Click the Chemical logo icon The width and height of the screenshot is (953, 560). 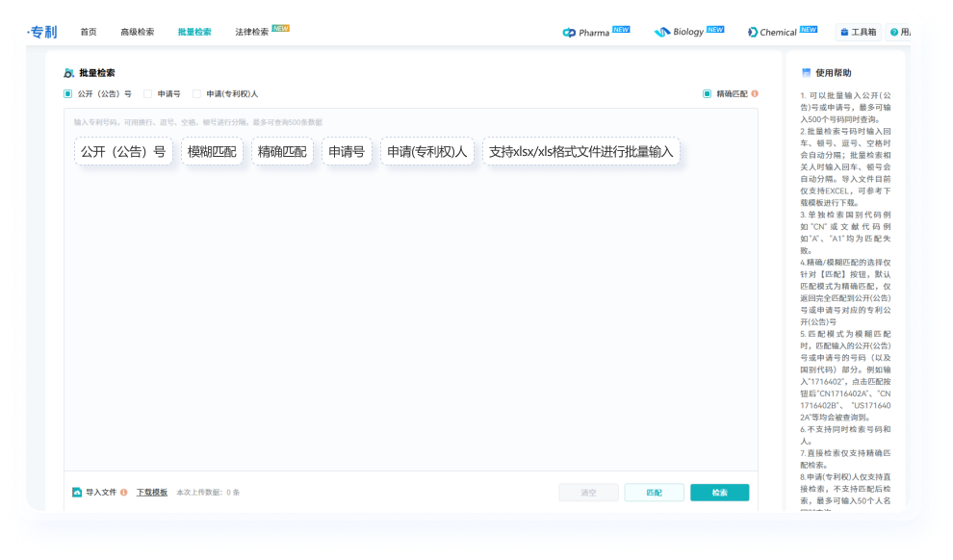753,32
